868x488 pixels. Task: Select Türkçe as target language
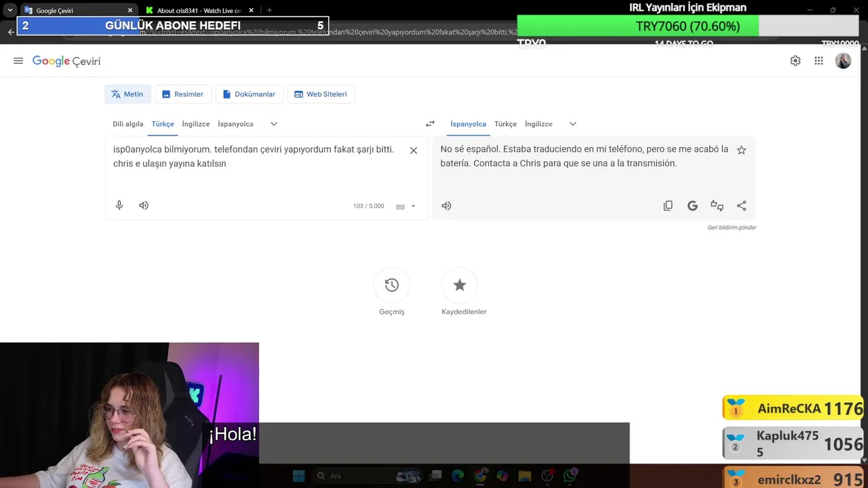pyautogui.click(x=505, y=124)
